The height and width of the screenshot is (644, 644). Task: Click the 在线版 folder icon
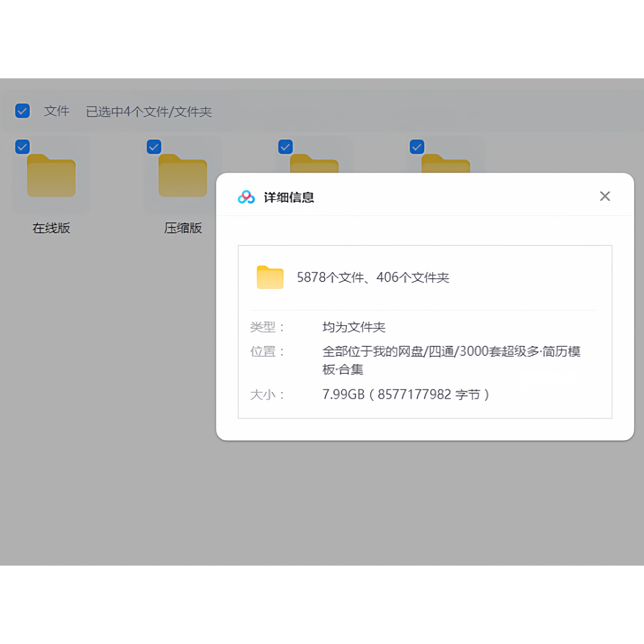[x=51, y=175]
